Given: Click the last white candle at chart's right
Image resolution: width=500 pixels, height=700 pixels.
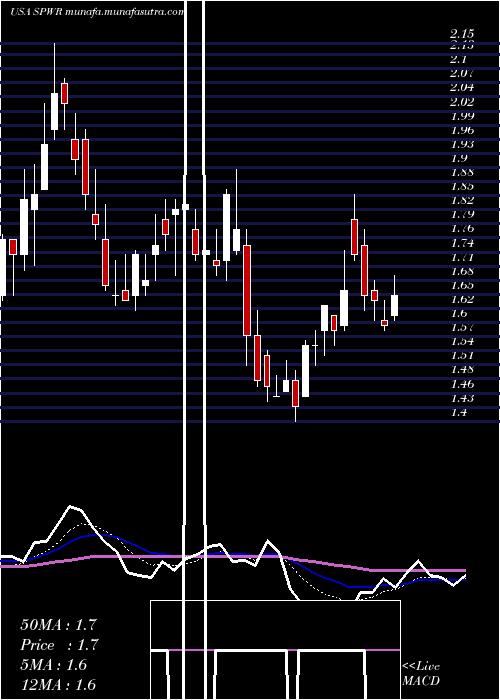Looking at the screenshot, I should pos(394,305).
